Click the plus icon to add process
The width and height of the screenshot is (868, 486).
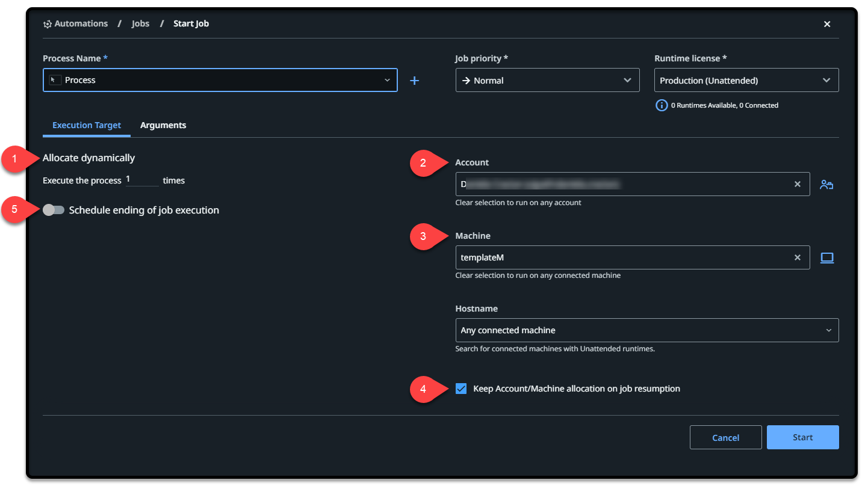414,81
